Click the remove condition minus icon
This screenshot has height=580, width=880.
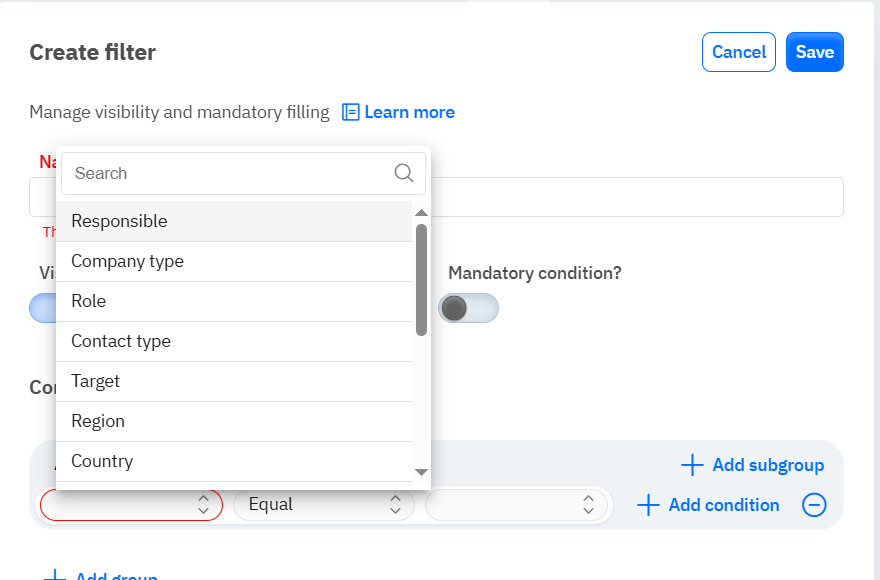click(814, 505)
